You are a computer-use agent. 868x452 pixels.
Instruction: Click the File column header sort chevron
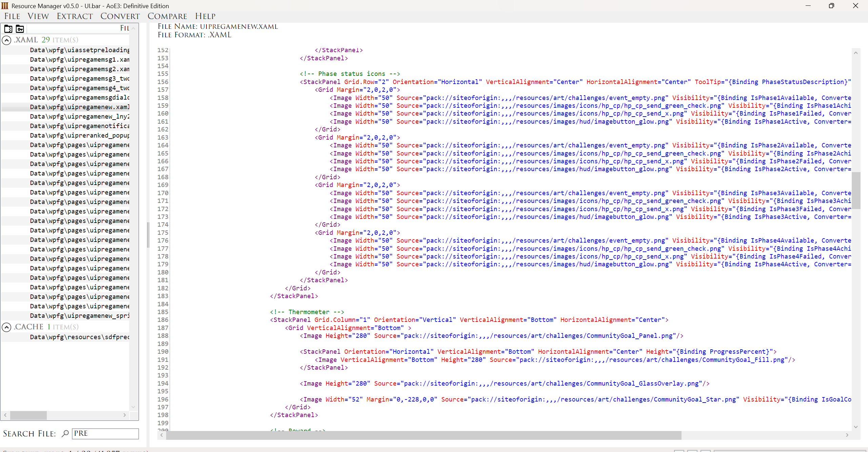pyautogui.click(x=133, y=28)
